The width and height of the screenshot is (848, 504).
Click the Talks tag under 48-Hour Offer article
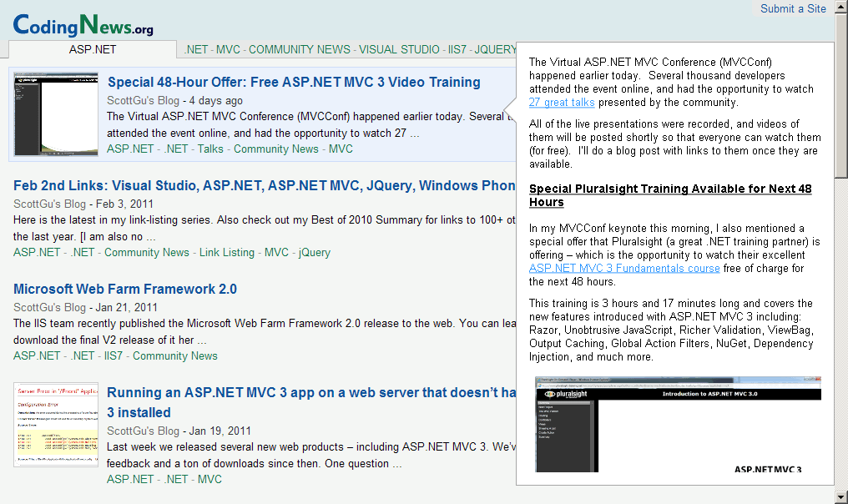210,149
